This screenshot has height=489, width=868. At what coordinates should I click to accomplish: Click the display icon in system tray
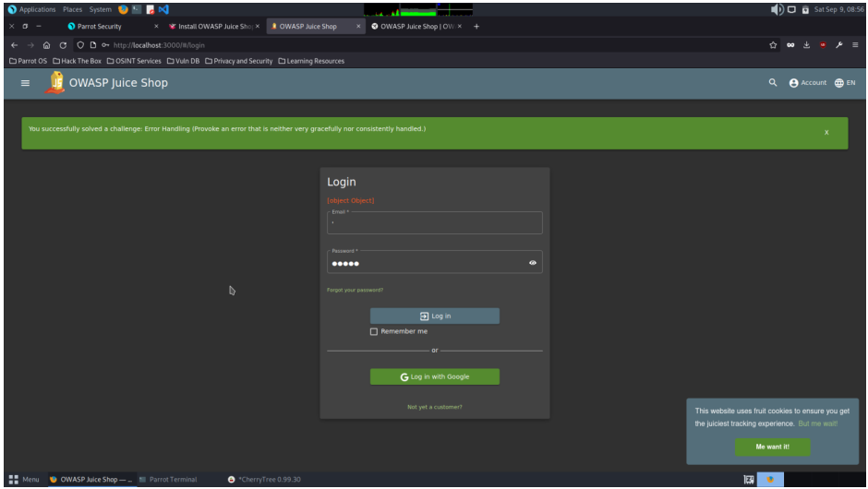tap(791, 9)
